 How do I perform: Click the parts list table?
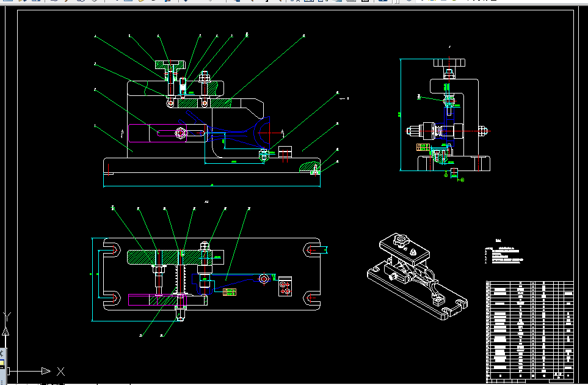tap(529, 331)
